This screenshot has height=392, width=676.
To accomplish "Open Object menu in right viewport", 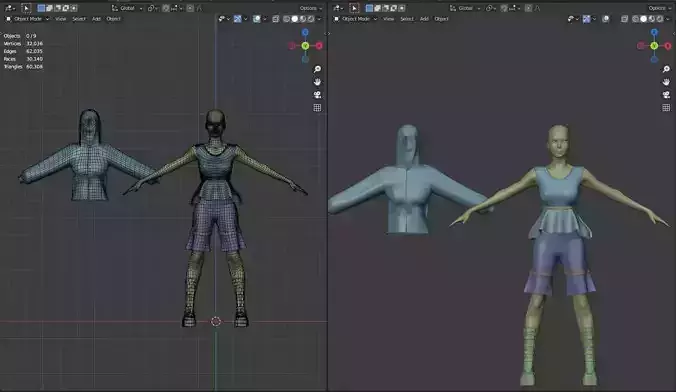I will (x=441, y=19).
